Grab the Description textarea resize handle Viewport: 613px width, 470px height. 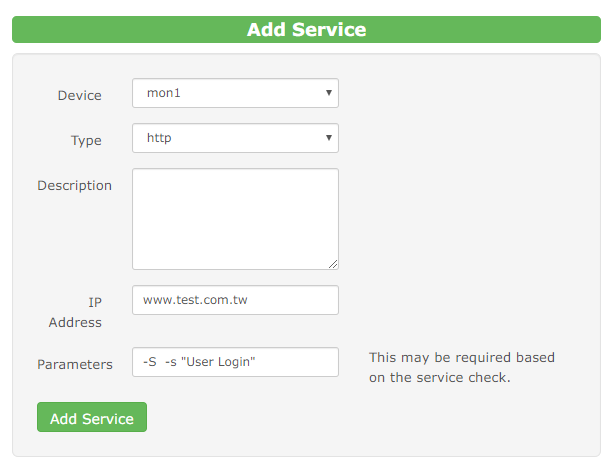point(333,264)
